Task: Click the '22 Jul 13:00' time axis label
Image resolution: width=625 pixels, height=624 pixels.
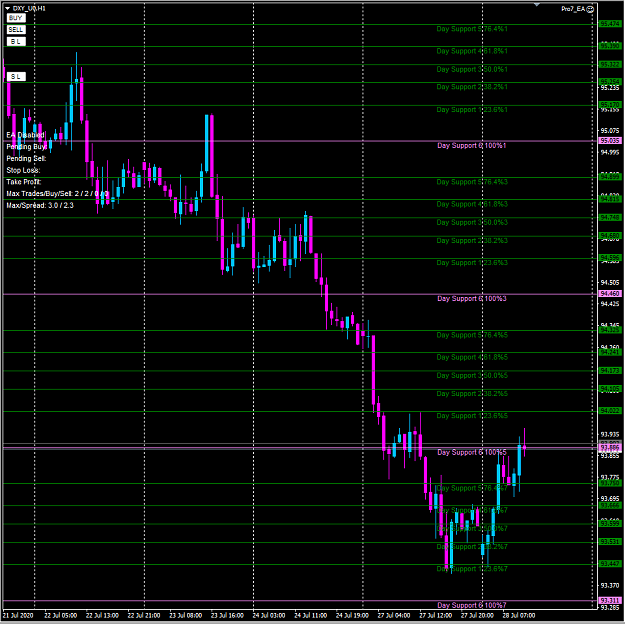Action: click(x=102, y=616)
